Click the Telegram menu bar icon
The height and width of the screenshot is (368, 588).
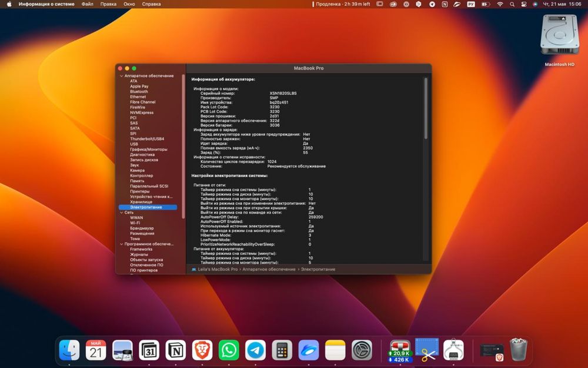pos(432,4)
